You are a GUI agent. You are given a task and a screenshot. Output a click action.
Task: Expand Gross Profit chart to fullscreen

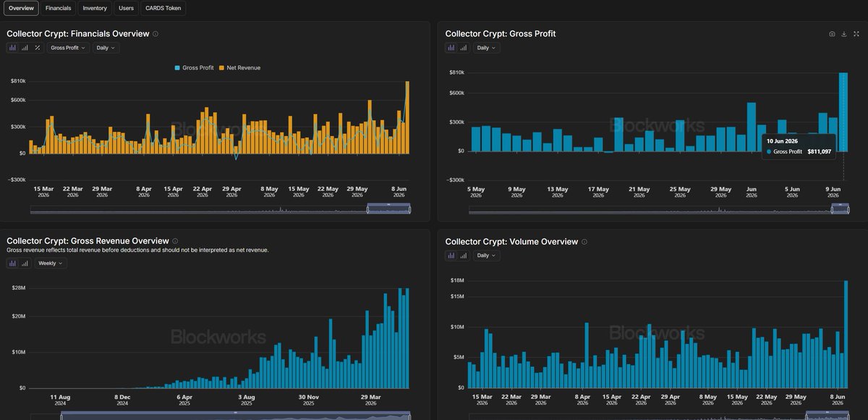pos(856,34)
